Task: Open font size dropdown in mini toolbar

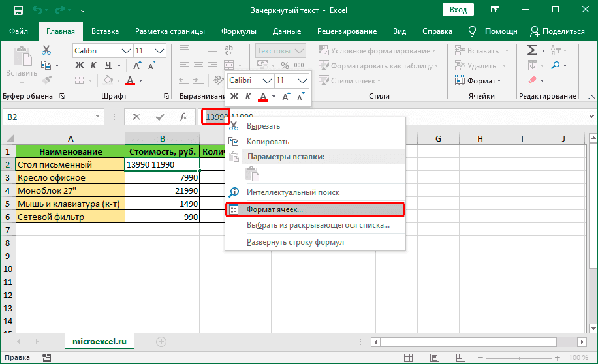Action: click(302, 80)
